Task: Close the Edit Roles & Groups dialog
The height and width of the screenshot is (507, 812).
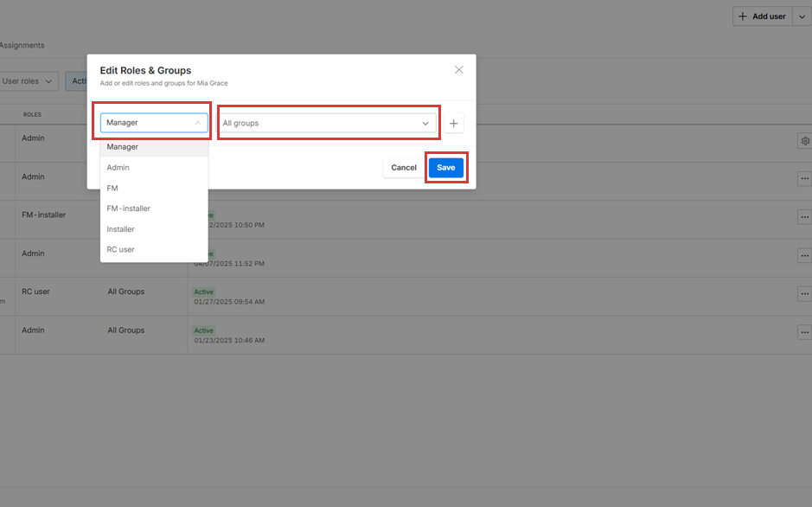Action: 458,70
